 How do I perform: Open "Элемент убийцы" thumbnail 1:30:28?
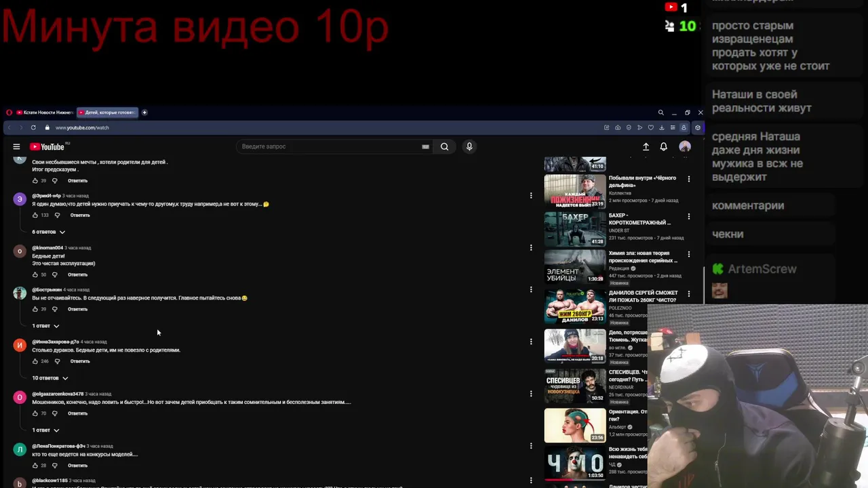pyautogui.click(x=575, y=266)
